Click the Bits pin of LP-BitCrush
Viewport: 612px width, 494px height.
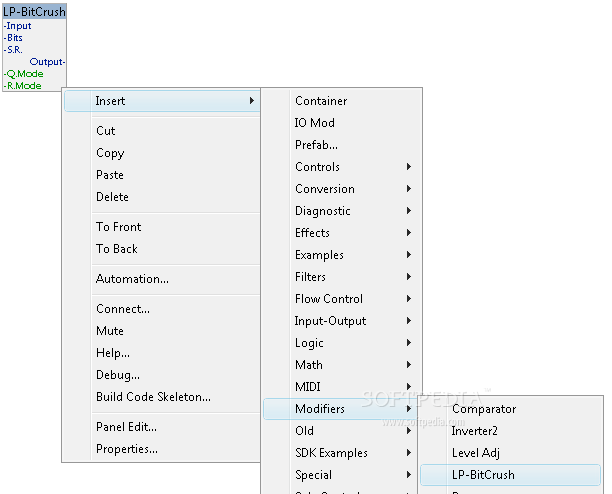coord(13,38)
